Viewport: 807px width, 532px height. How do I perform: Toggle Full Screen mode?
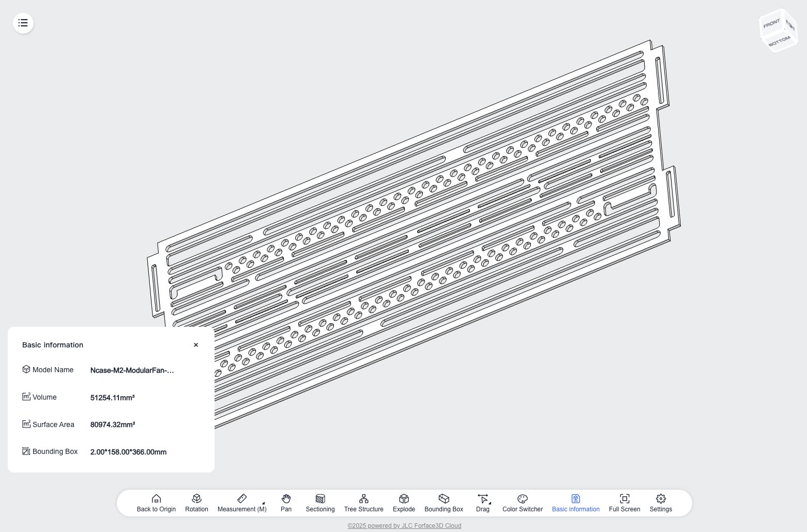click(625, 499)
